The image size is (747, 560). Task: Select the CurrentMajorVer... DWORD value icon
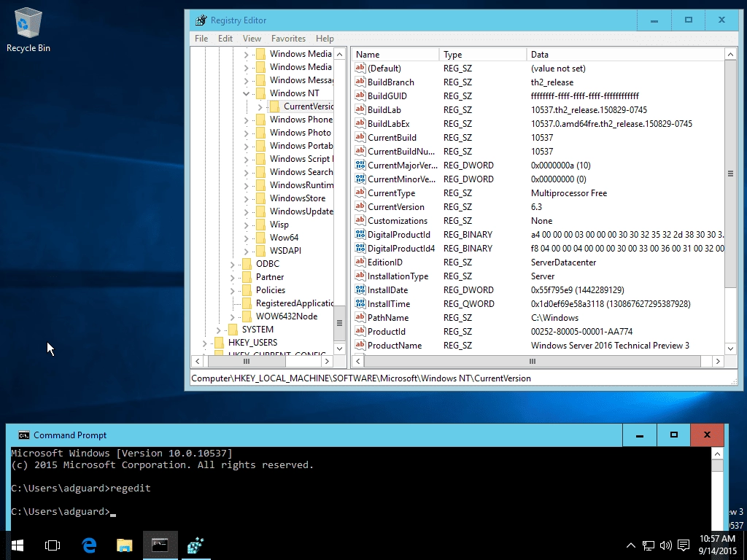point(360,166)
